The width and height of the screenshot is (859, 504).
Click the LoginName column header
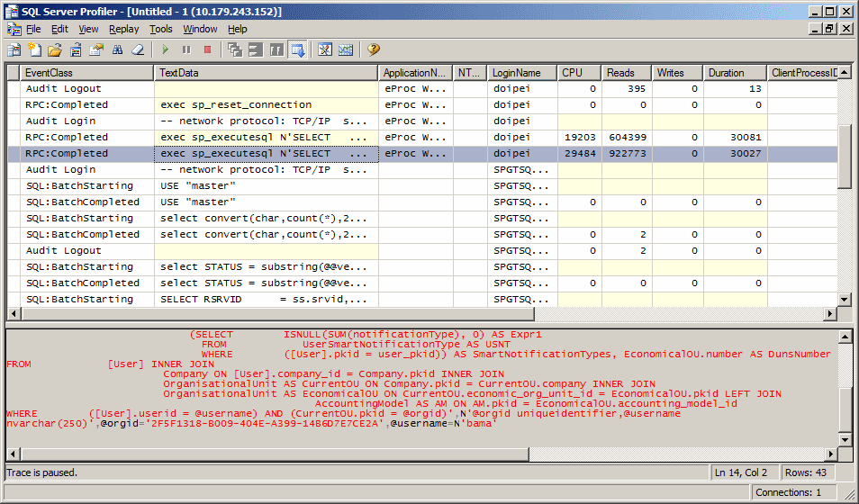[522, 73]
